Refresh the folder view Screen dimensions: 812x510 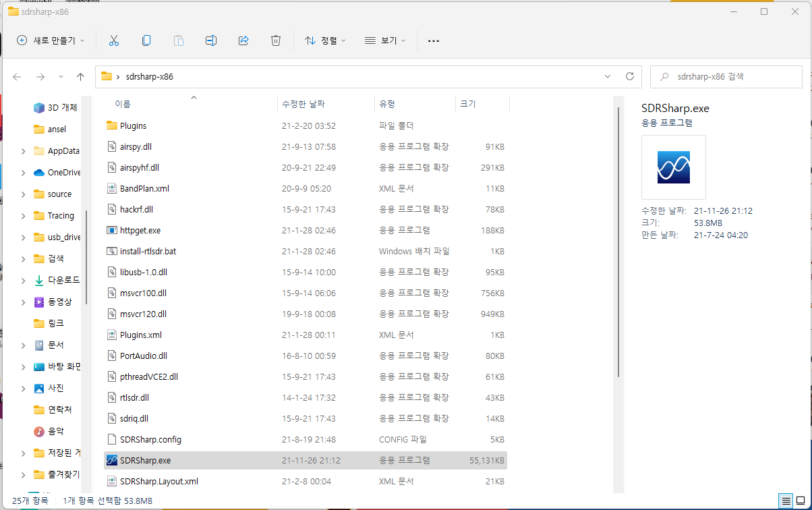pyautogui.click(x=630, y=76)
